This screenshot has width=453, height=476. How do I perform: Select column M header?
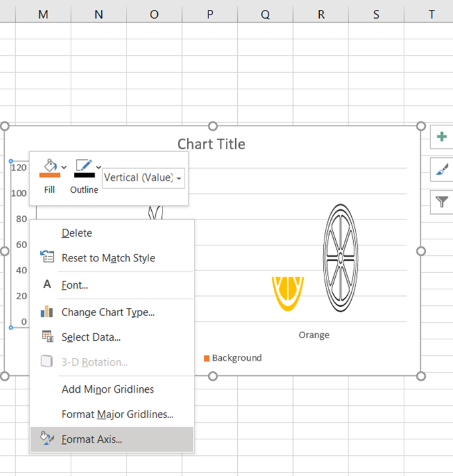pos(43,14)
